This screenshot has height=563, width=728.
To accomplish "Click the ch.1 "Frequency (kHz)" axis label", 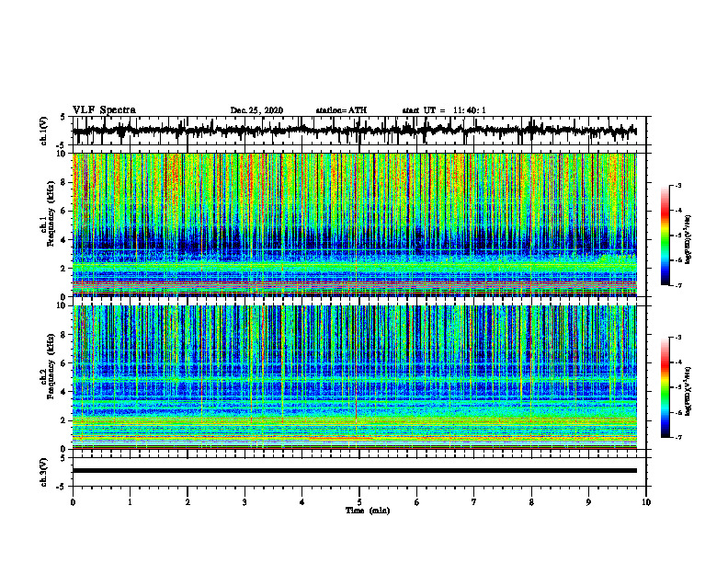I will point(51,213).
